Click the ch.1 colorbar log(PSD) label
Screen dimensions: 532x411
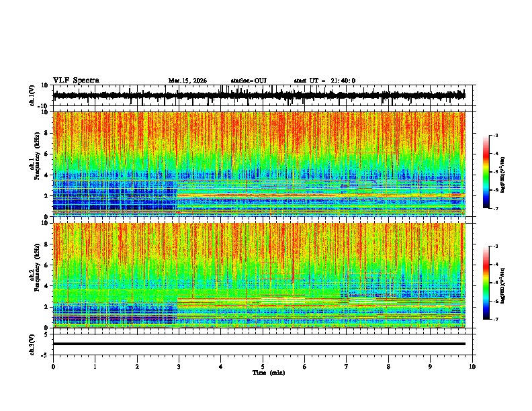coord(503,175)
